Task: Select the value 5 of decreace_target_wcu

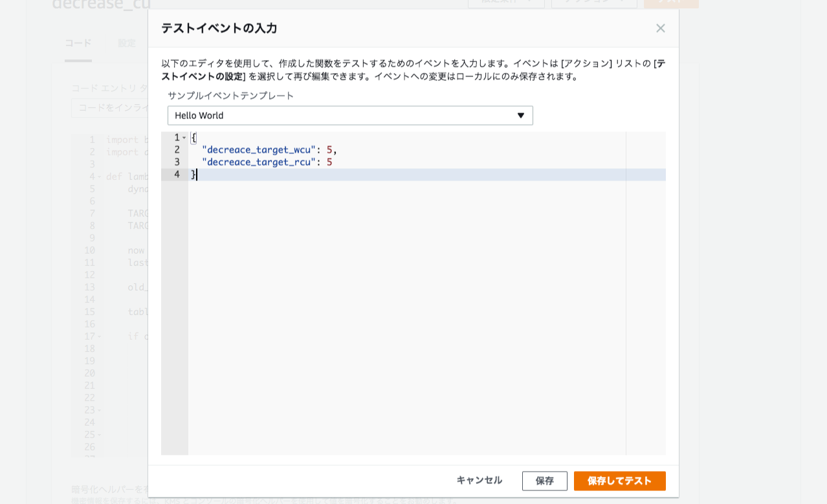Action: point(330,149)
